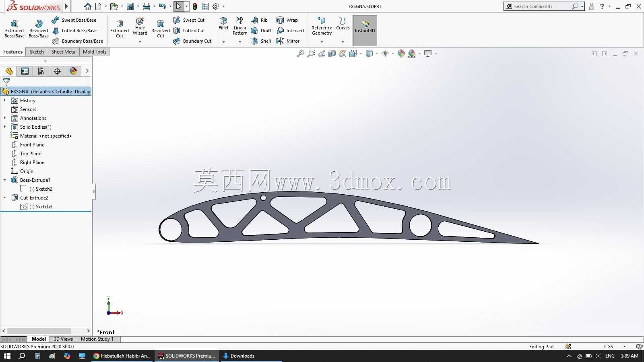Open the Linear Pattern dropdown arrow
This screenshot has height=362, width=644.
(240, 42)
